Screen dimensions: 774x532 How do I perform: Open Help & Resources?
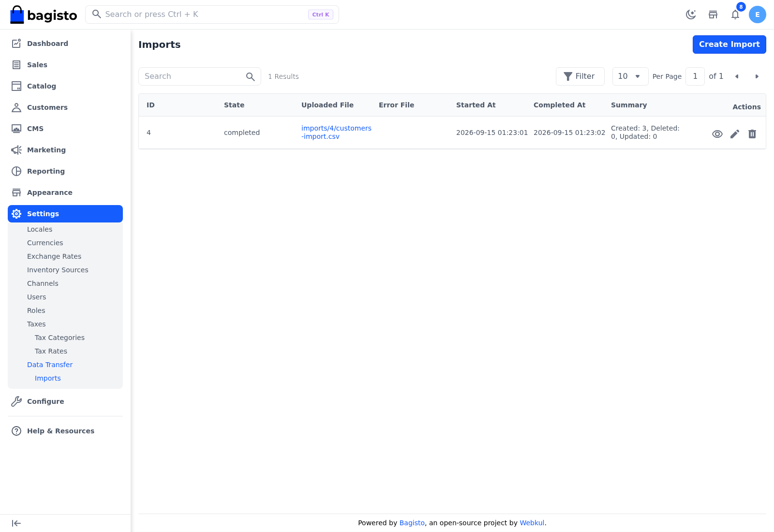tap(65, 431)
